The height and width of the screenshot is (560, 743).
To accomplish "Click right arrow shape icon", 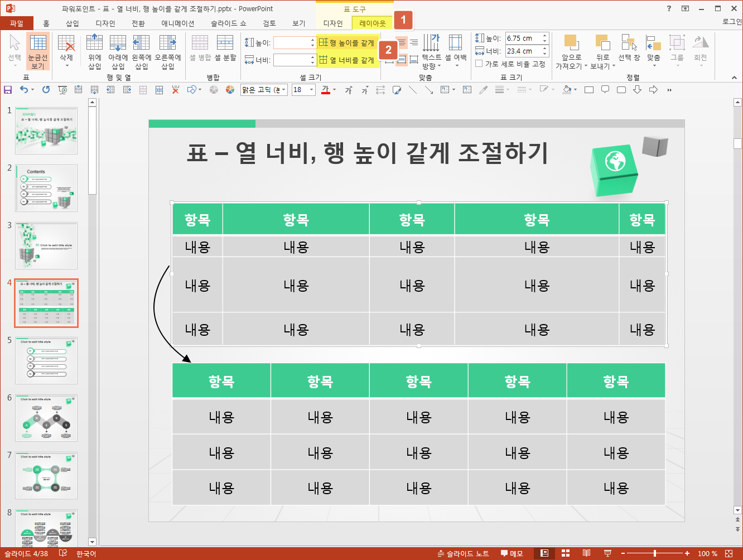I will click(653, 90).
